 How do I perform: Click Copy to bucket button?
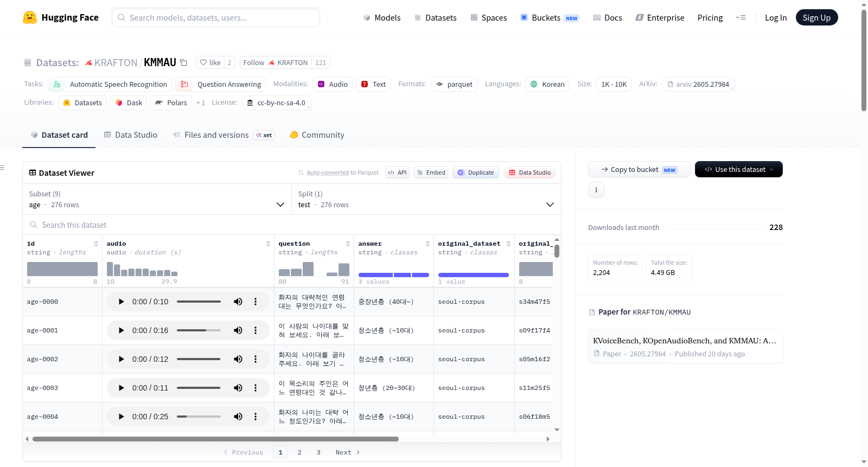tap(639, 169)
